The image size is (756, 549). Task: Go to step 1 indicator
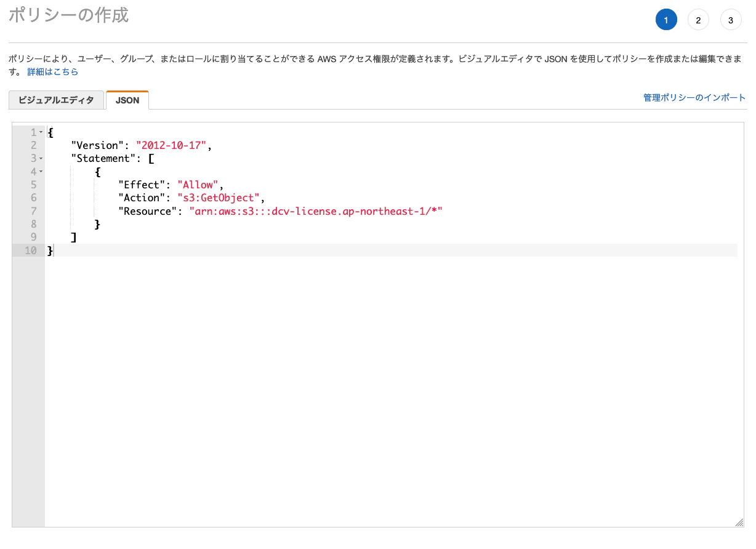(666, 20)
